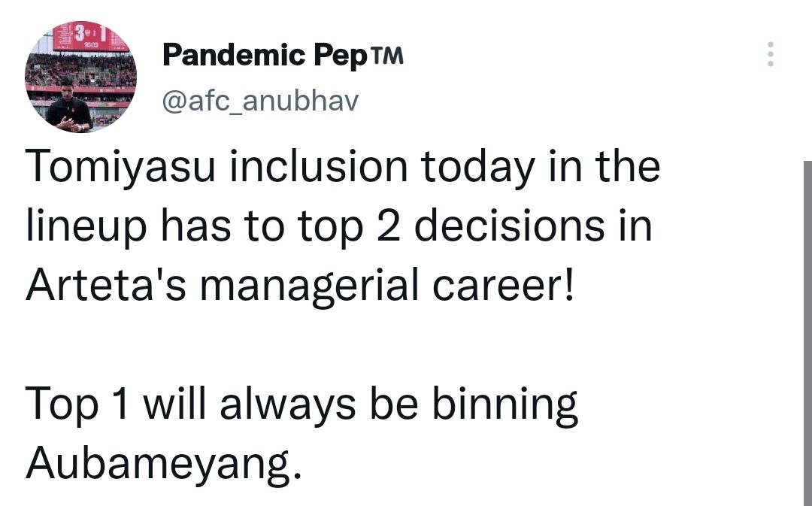Image resolution: width=812 pixels, height=506 pixels.
Task: Open the tweet's three-dot more options menu
Action: pos(770,54)
